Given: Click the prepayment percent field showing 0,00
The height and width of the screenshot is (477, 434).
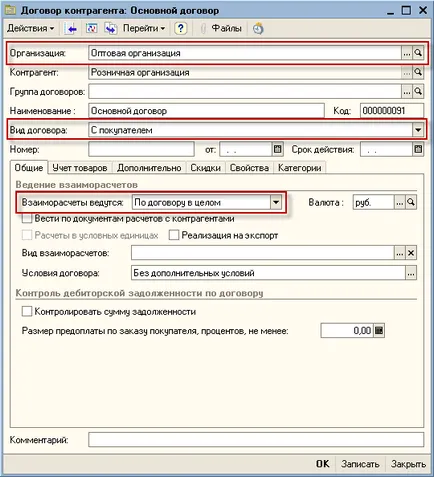Looking at the screenshot, I should tap(347, 331).
